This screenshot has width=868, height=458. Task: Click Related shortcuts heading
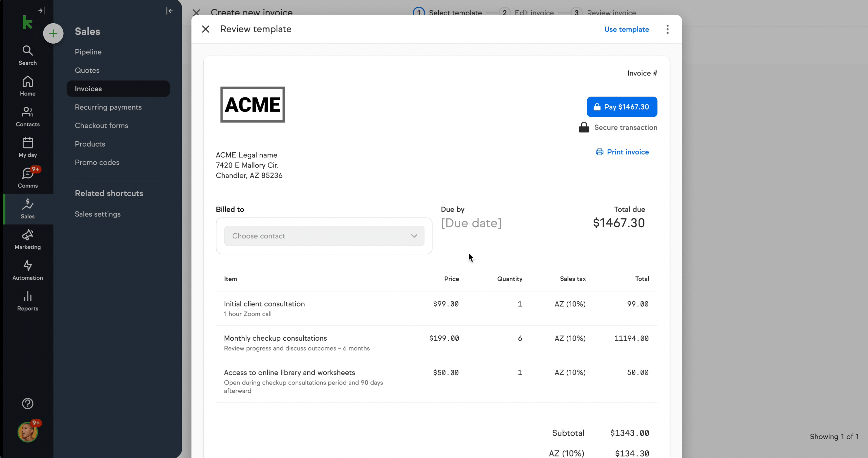109,193
